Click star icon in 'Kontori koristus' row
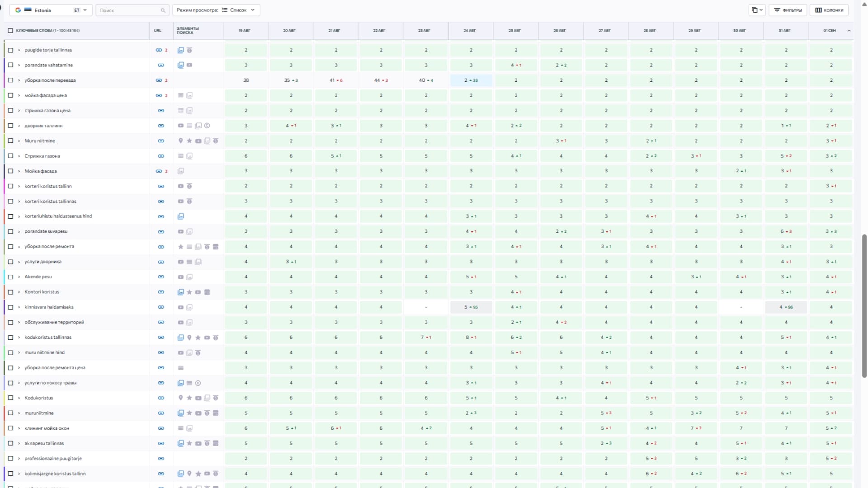This screenshot has height=488, width=868. coord(189,292)
